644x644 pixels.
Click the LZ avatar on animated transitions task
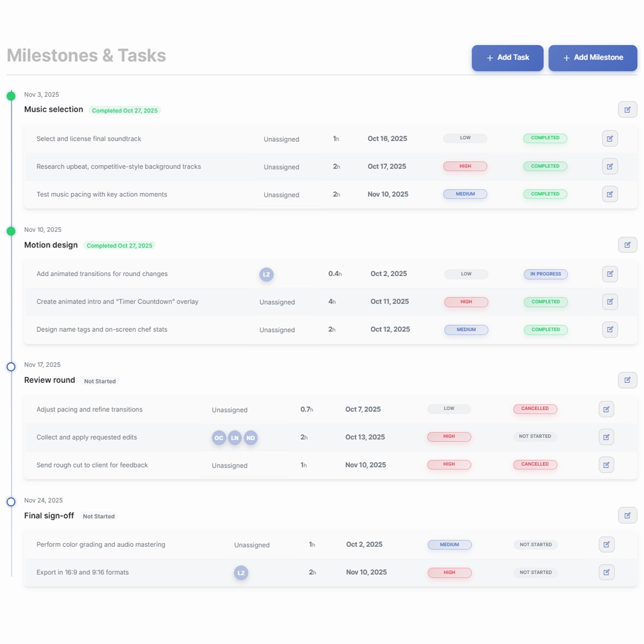coord(266,274)
